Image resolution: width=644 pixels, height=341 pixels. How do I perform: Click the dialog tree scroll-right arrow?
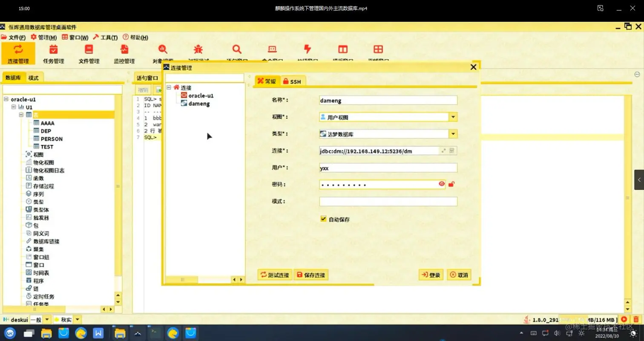[x=241, y=280]
